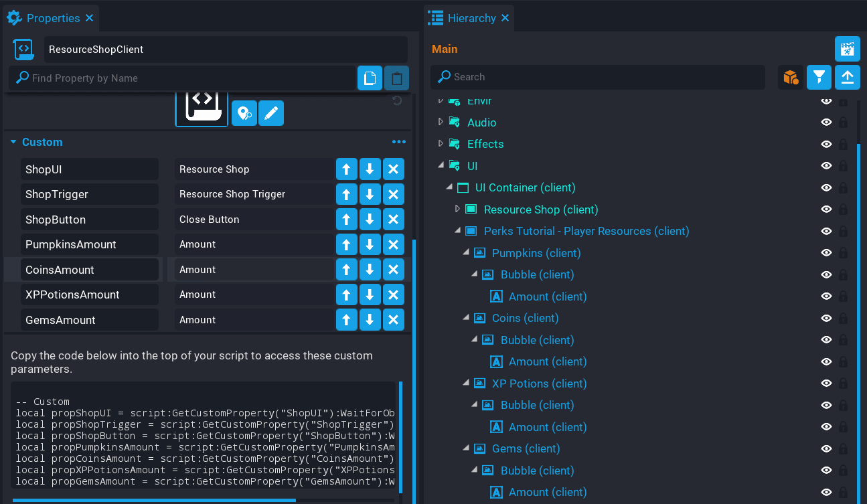Open the hierarchy filter funnel icon
Viewport: 867px width, 504px height.
pos(819,78)
